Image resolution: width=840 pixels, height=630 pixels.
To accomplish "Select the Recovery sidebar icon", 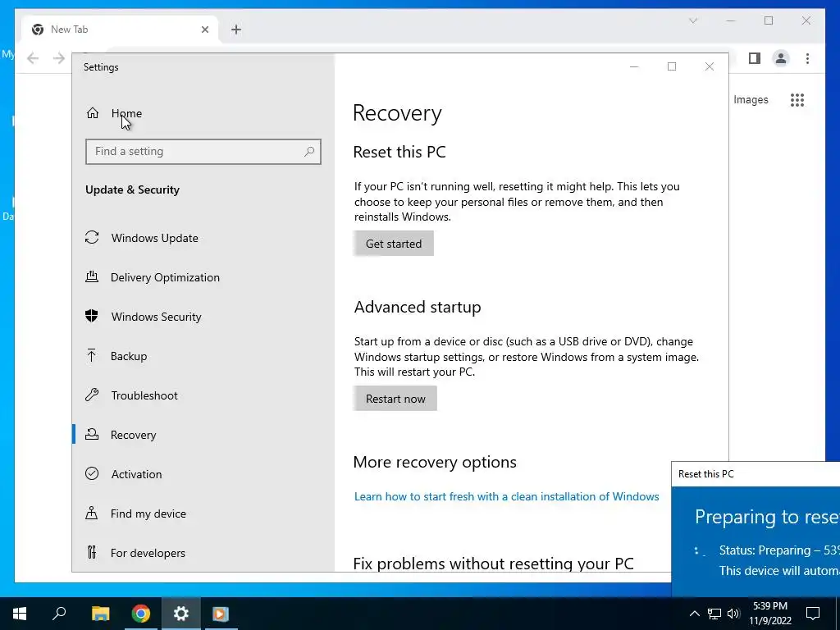I will tap(92, 435).
